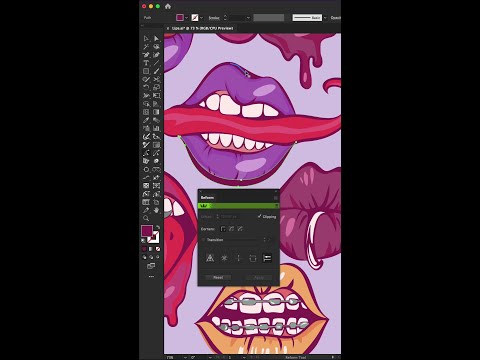Select the Gradient tool
This screenshot has height=360, width=480.
pos(156,112)
